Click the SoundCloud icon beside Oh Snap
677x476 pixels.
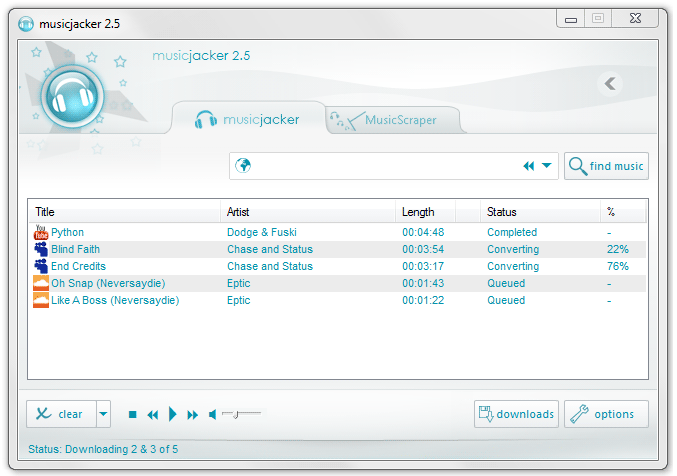pos(41,284)
